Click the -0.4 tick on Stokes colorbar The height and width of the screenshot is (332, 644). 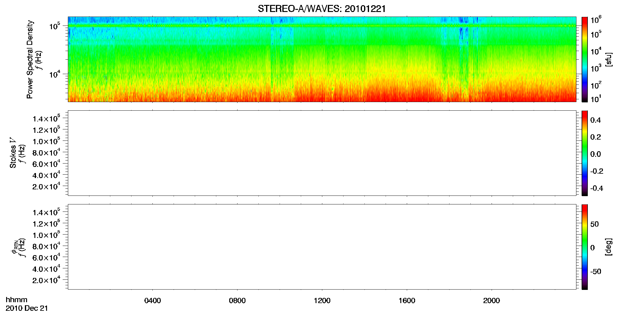(597, 188)
